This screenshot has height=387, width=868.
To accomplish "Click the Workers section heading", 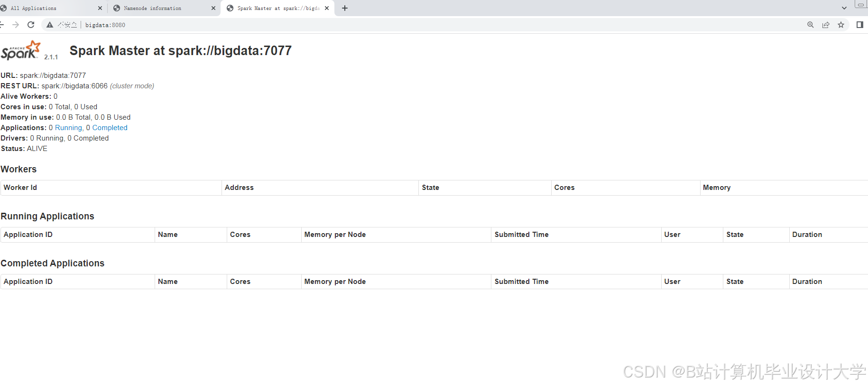I will click(18, 170).
